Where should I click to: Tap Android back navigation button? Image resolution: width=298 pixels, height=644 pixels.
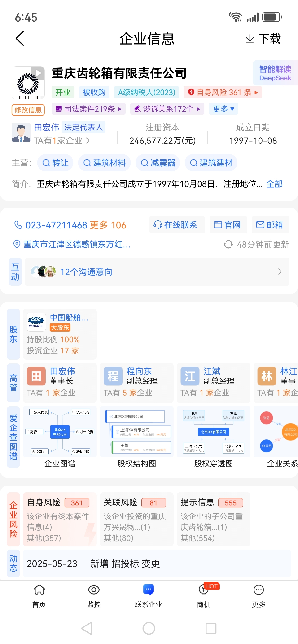pos(87,628)
